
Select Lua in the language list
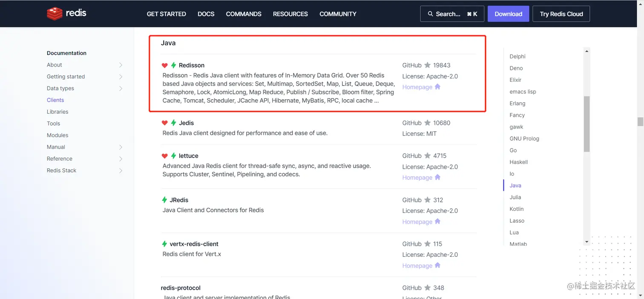pyautogui.click(x=514, y=233)
